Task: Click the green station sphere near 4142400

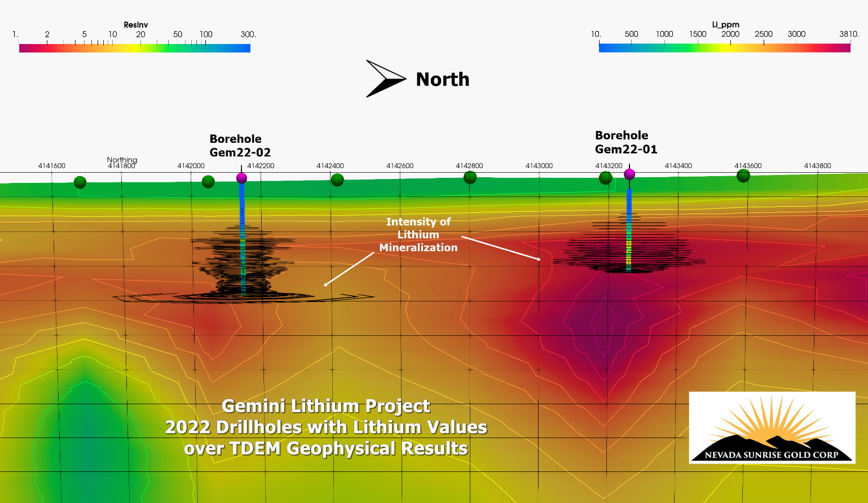Action: pos(337,180)
